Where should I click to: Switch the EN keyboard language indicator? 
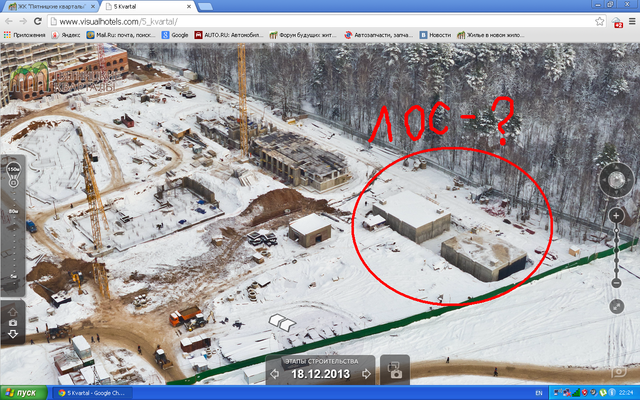pos(539,393)
